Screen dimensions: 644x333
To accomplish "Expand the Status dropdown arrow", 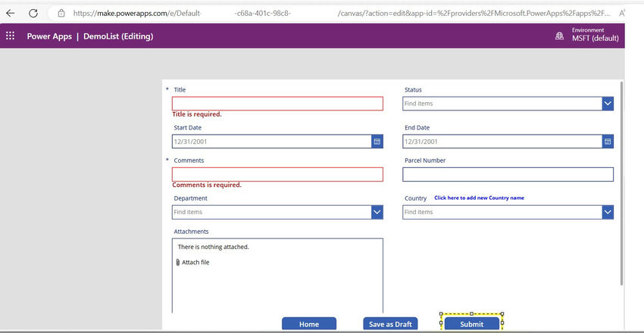I will point(608,104).
